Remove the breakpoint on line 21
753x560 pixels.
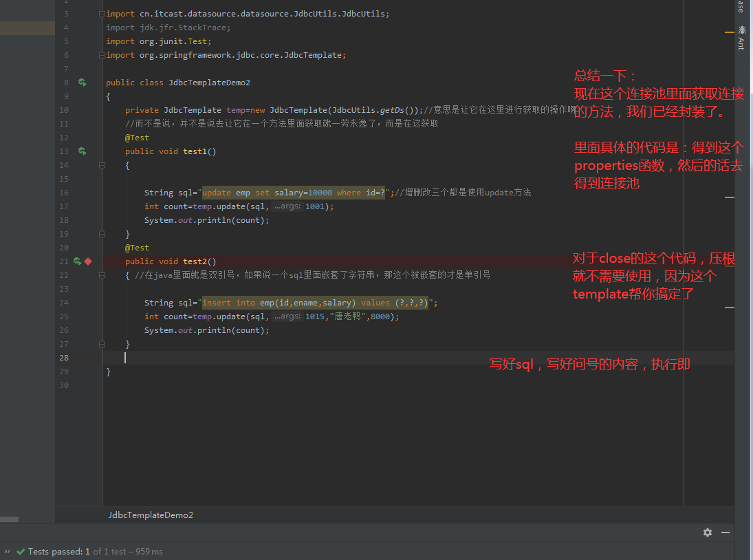click(88, 261)
